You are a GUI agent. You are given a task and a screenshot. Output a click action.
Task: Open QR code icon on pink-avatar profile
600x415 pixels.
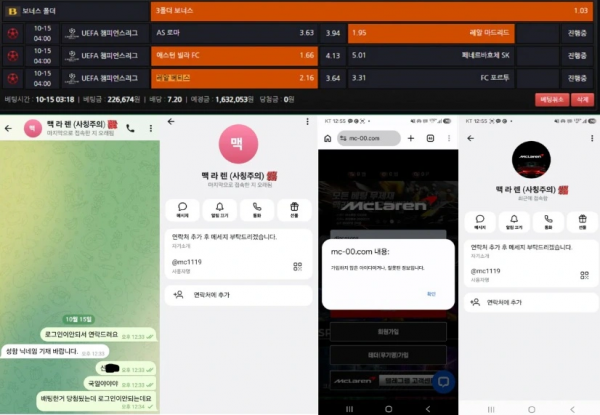[x=298, y=267]
